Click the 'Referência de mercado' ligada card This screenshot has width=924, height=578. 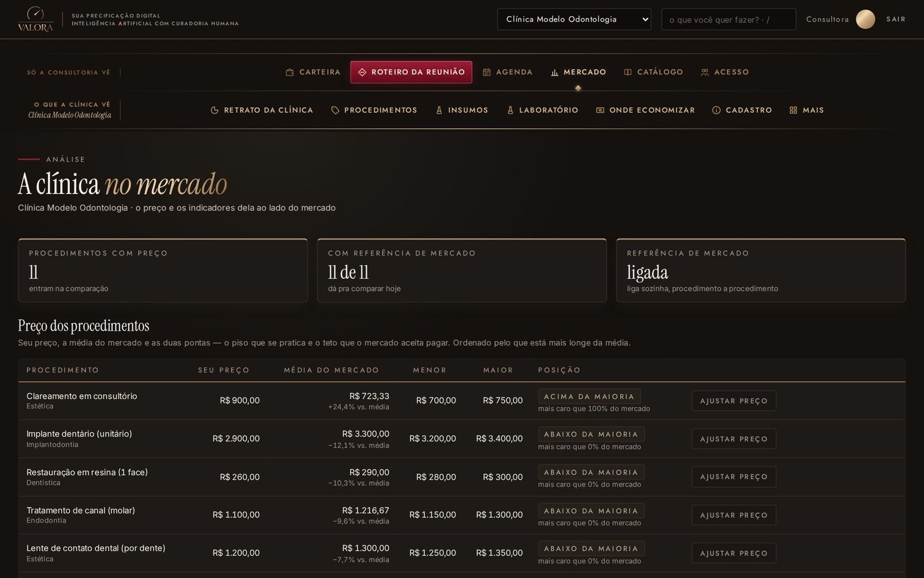pos(761,271)
